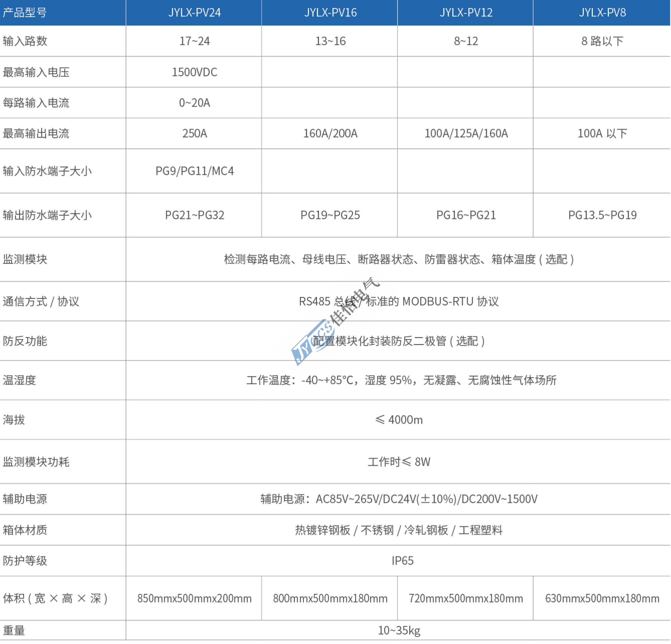Click the row label '温湿度'
The height and width of the screenshot is (644, 671).
pos(19,381)
